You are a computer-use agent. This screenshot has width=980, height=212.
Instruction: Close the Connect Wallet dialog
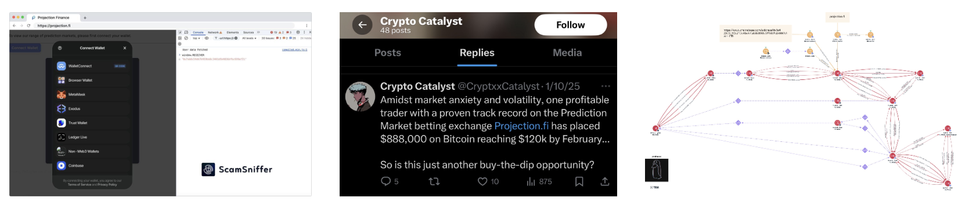(x=125, y=48)
